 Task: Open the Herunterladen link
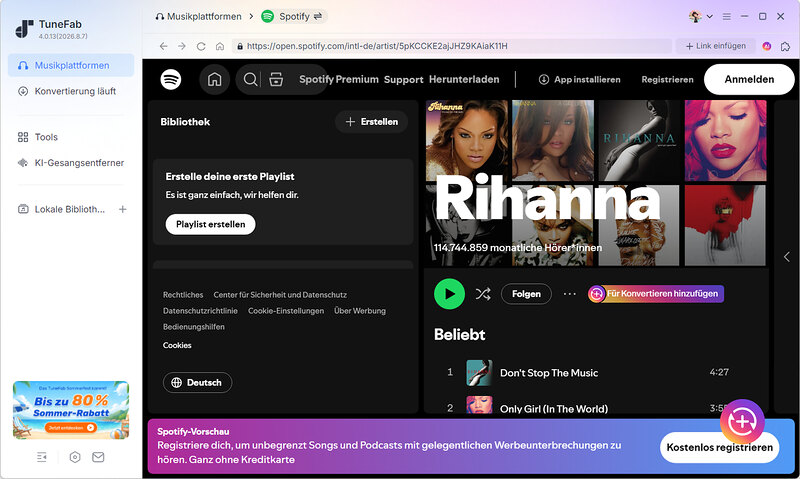(464, 80)
